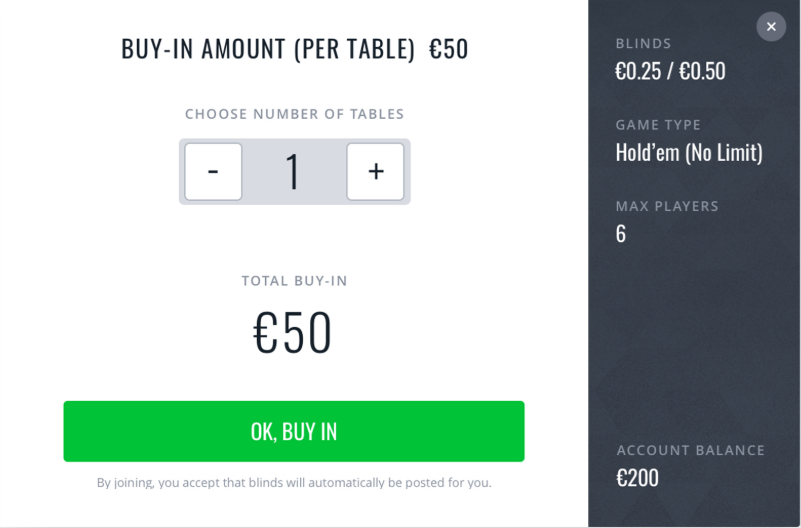Click the Buy-In Amount (Per Table) heading

tap(268, 48)
